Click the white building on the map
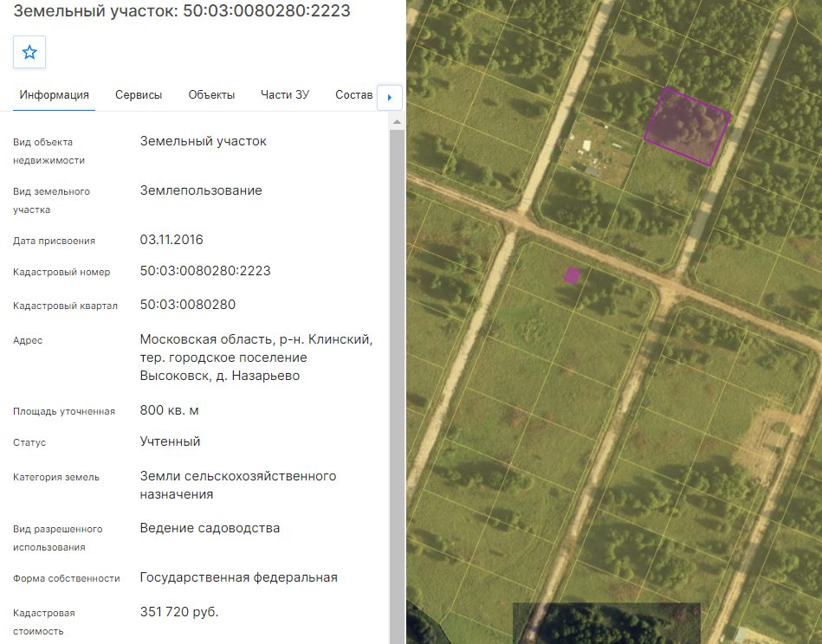This screenshot has width=822, height=644. coord(587,145)
